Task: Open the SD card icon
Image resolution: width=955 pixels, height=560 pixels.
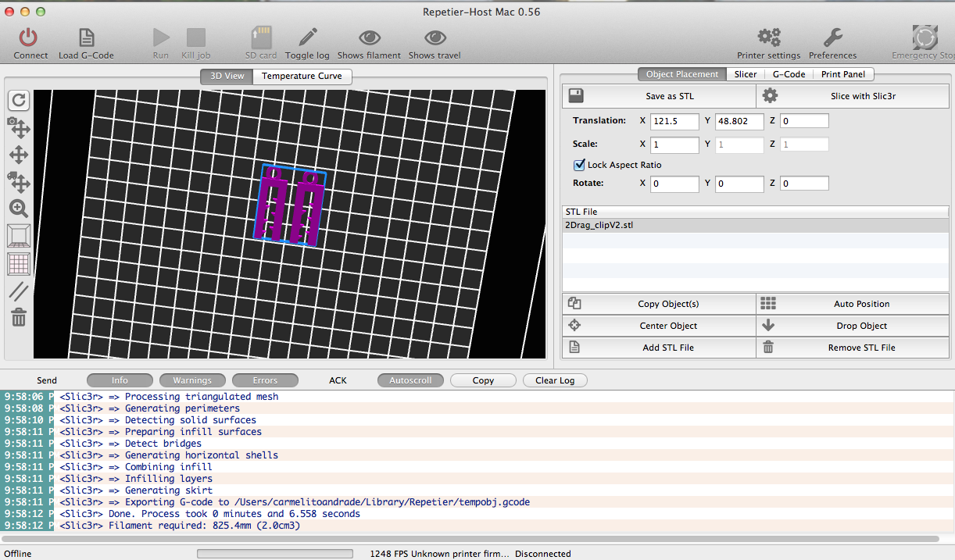Action: [x=261, y=37]
